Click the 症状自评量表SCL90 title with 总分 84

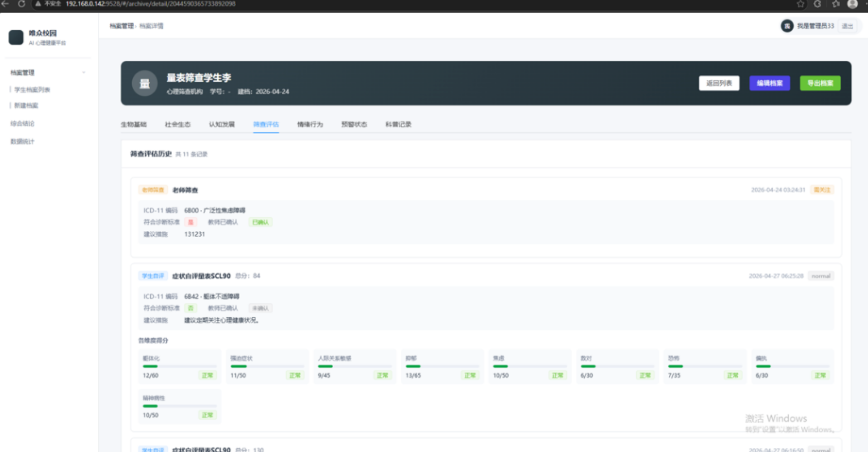pyautogui.click(x=201, y=276)
